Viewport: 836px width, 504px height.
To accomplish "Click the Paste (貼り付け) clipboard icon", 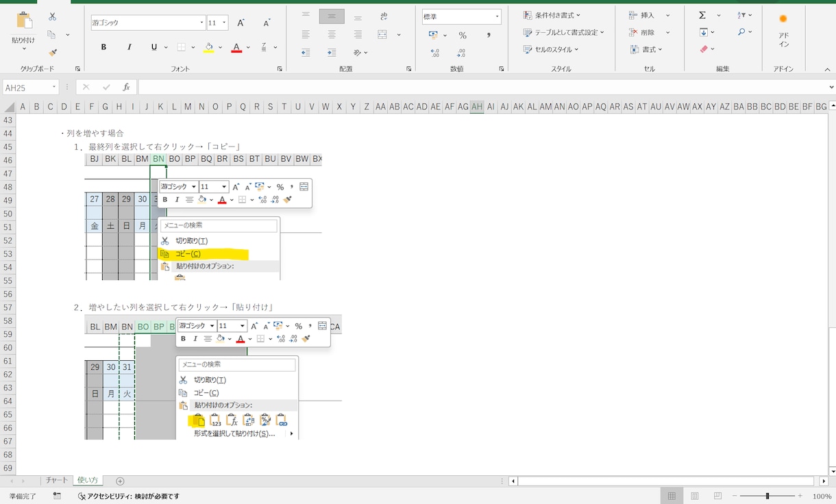I will 24,21.
